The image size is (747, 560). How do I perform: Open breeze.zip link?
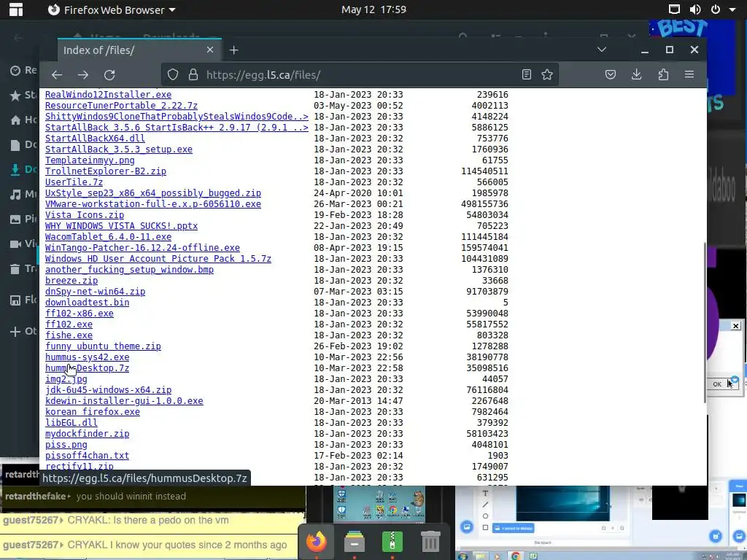pos(71,281)
